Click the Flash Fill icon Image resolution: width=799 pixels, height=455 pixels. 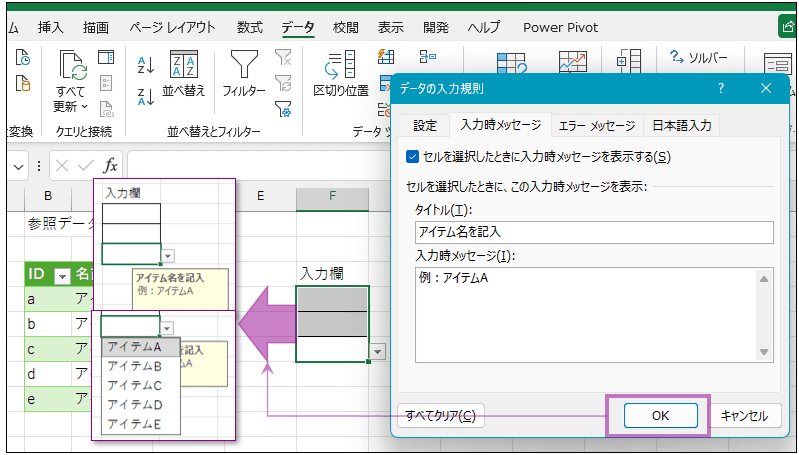point(386,57)
